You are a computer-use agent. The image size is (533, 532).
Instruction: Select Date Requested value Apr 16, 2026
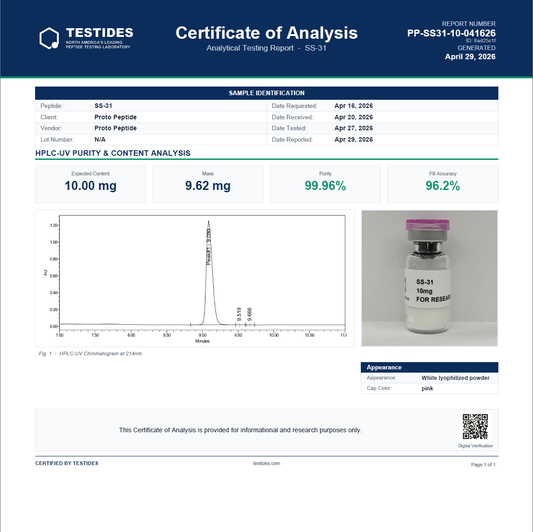[x=354, y=106]
